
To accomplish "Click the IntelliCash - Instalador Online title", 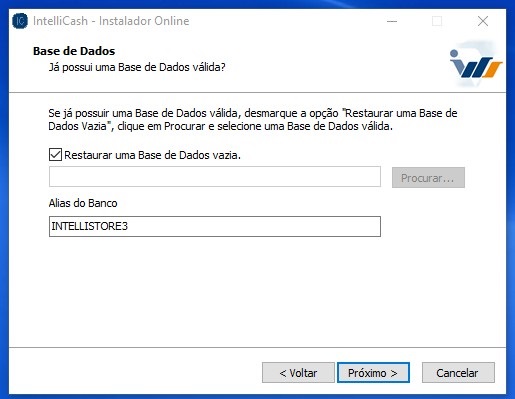I will (111, 21).
